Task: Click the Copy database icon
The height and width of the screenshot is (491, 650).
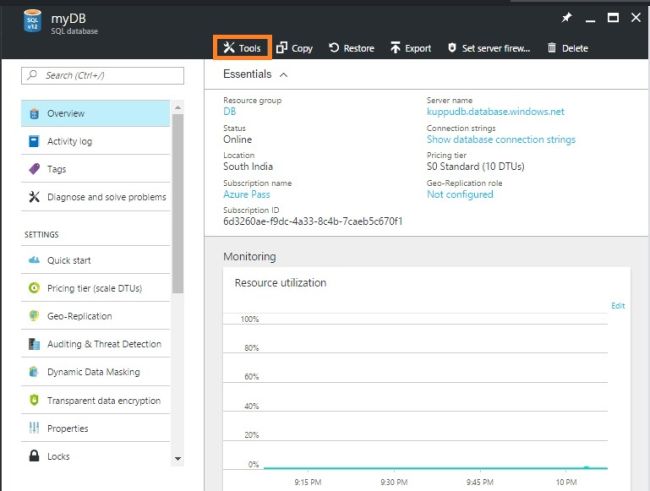Action: click(x=283, y=48)
